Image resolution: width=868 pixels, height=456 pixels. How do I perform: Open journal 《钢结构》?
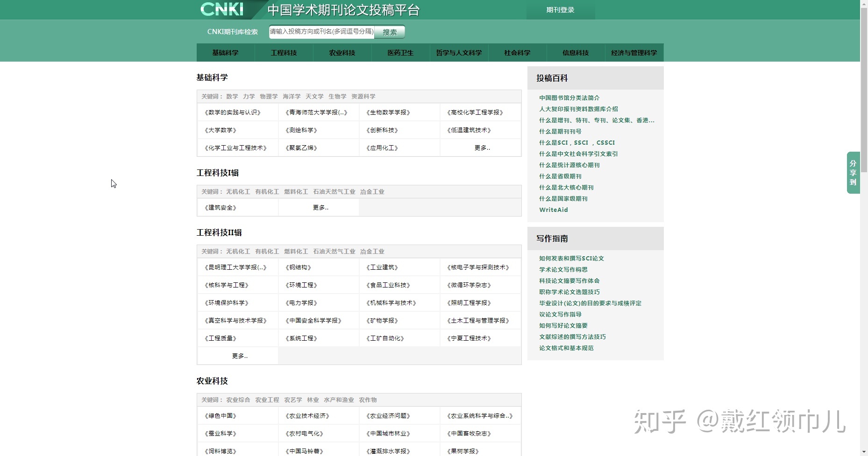[298, 267]
